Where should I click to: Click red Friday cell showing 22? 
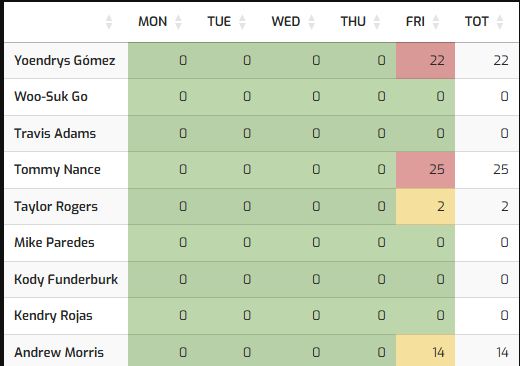(425, 61)
